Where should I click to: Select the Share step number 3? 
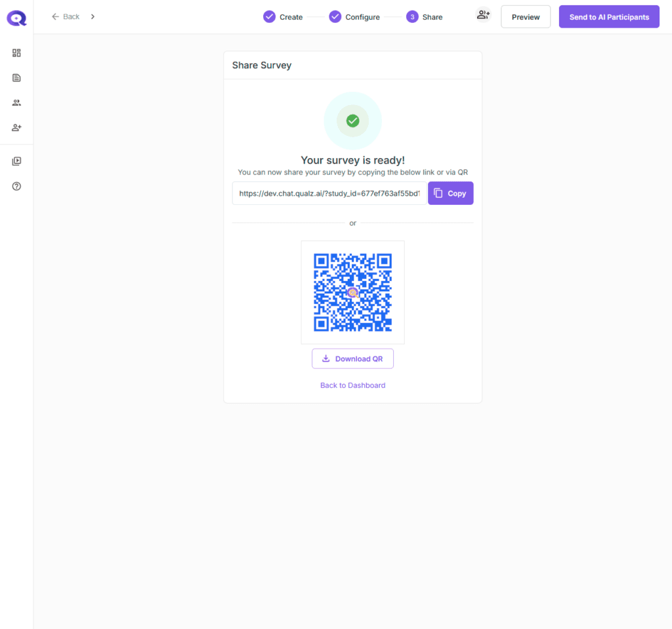412,17
